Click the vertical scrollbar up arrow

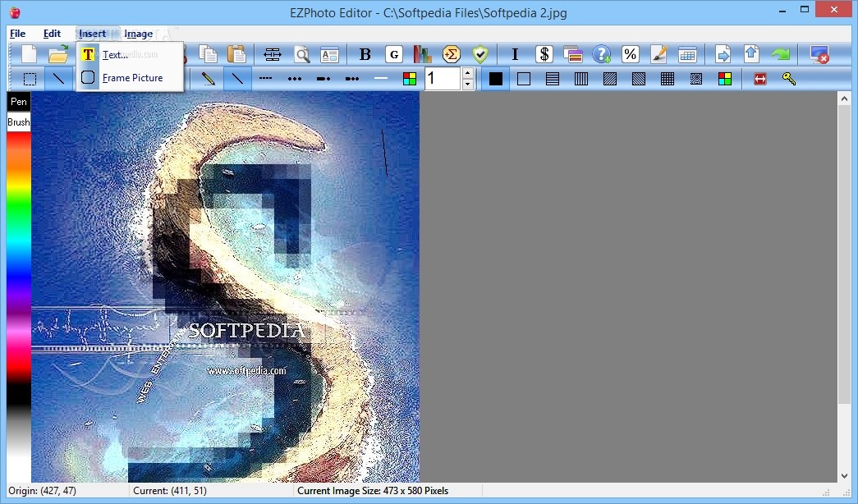coord(844,99)
